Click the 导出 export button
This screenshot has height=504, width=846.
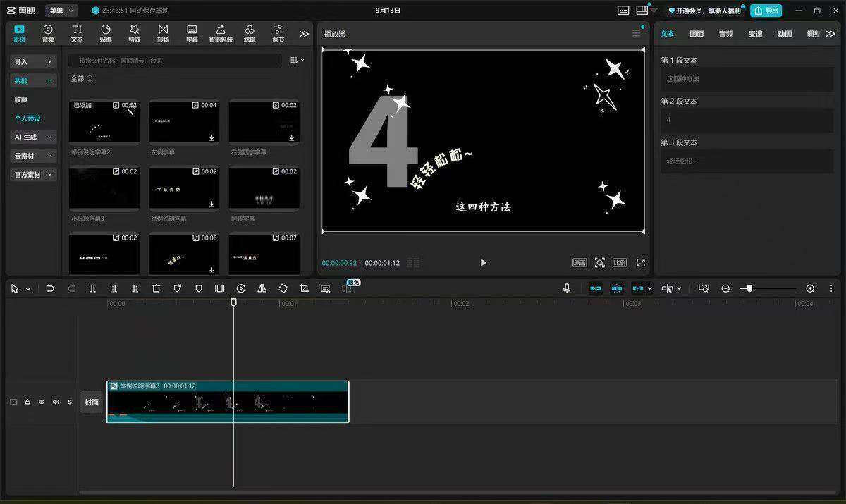766,11
